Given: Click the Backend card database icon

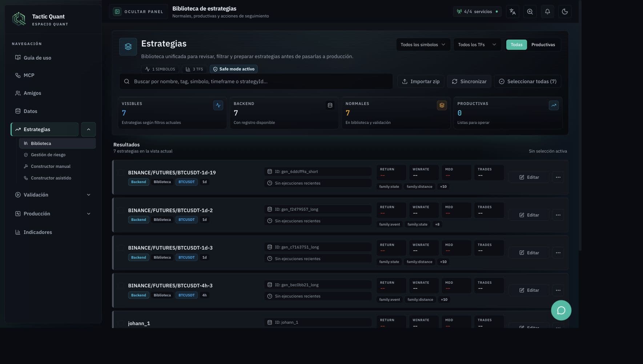Looking at the screenshot, I should (x=330, y=105).
